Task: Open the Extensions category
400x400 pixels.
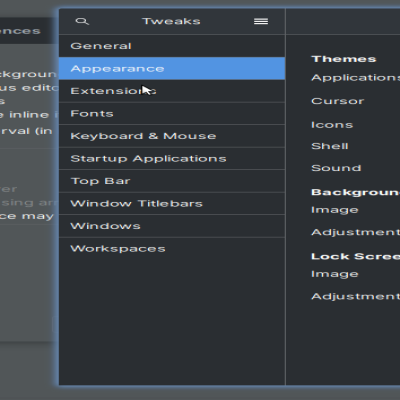Action: click(172, 91)
